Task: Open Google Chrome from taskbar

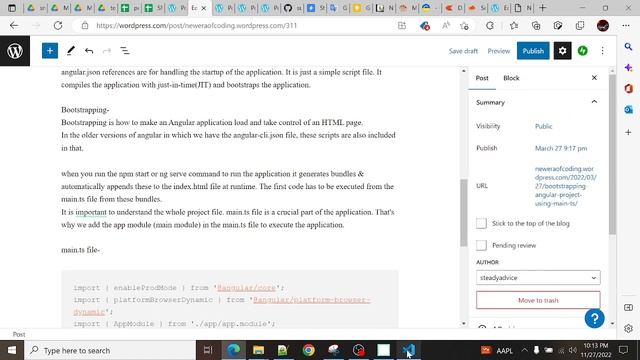Action: point(309,350)
